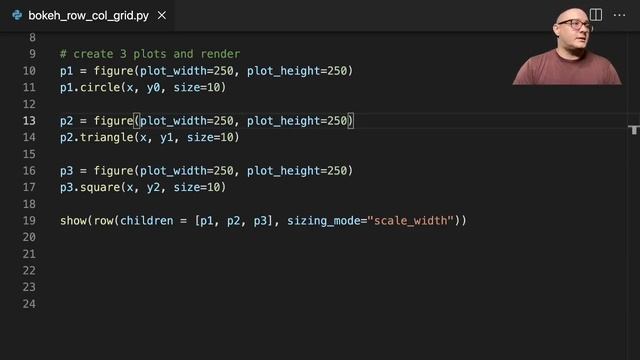This screenshot has height=360, width=640.
Task: Click line number 13 in the gutter
Action: (x=29, y=121)
